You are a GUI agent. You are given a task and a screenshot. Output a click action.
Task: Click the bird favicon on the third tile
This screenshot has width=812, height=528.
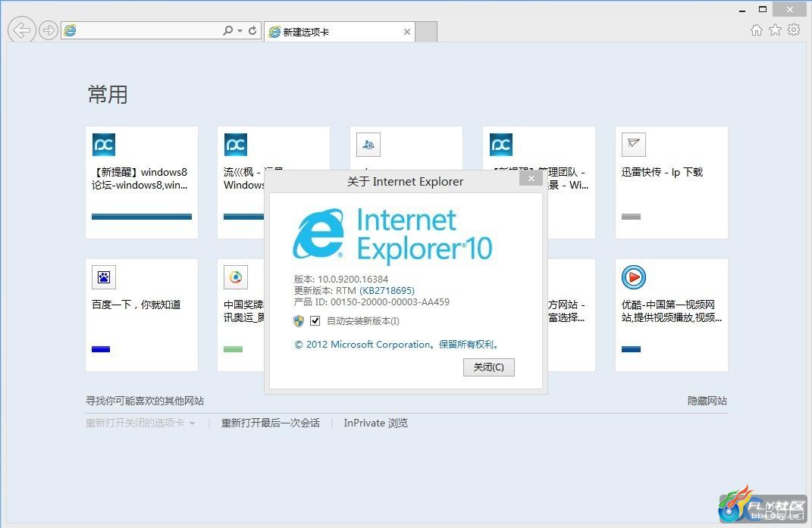click(x=368, y=145)
